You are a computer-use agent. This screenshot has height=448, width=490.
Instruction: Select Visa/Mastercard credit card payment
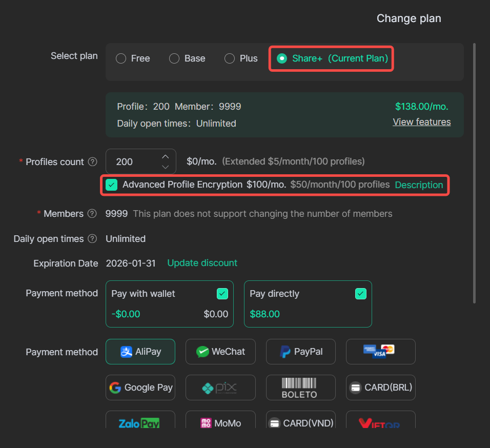pyautogui.click(x=380, y=351)
